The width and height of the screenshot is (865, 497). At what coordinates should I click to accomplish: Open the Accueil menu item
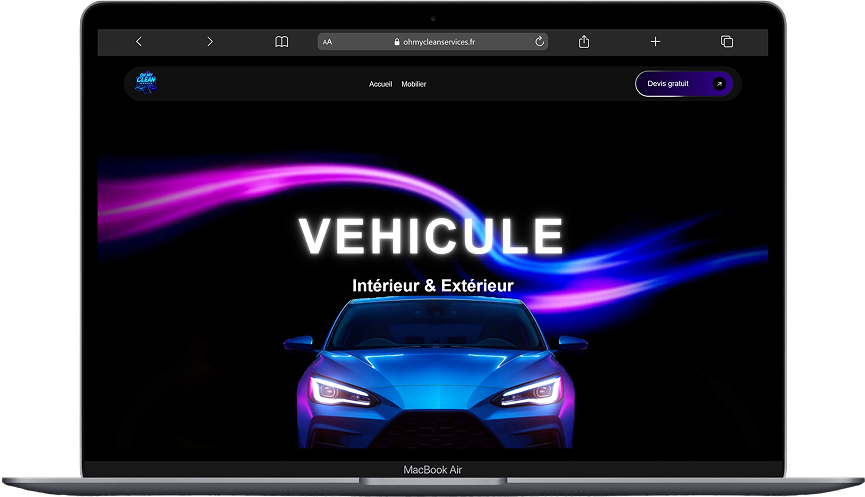(x=381, y=84)
